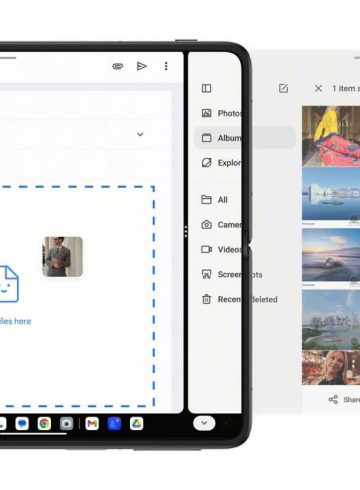The width and height of the screenshot is (360, 490).
Task: Open Recently deleted in Gallery sidebar
Action: point(239,299)
